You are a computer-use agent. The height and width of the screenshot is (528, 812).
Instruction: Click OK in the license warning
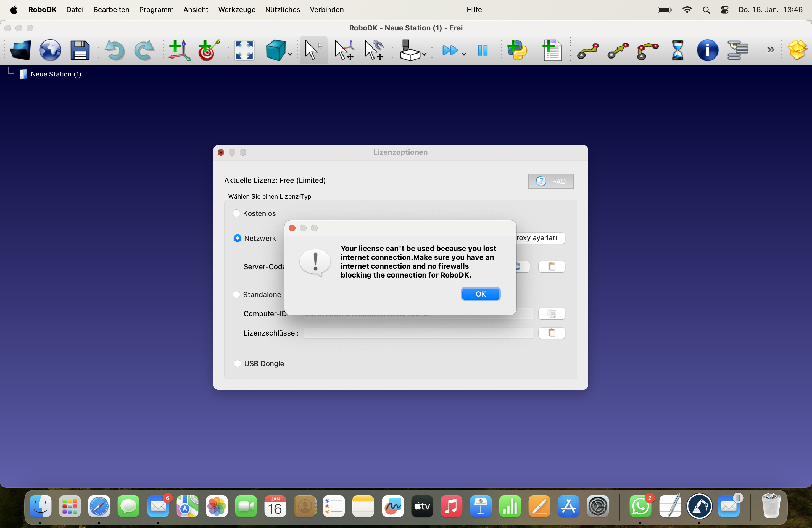click(x=480, y=294)
